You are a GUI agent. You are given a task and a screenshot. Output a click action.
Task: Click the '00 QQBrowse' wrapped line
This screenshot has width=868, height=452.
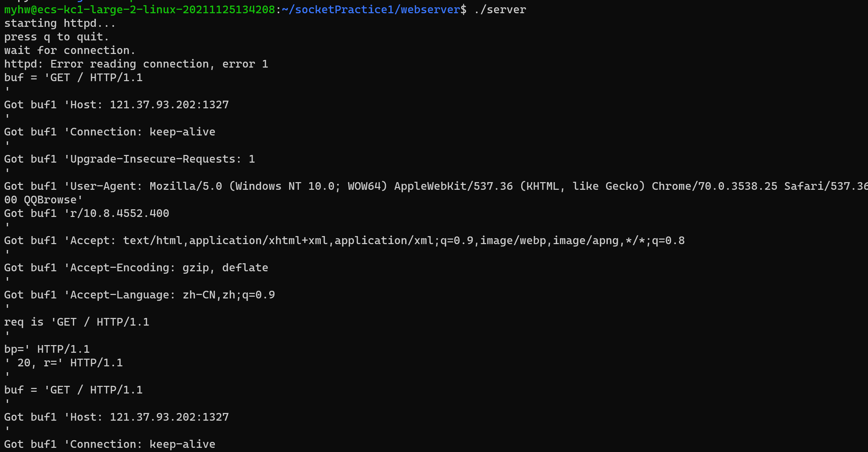click(x=43, y=200)
